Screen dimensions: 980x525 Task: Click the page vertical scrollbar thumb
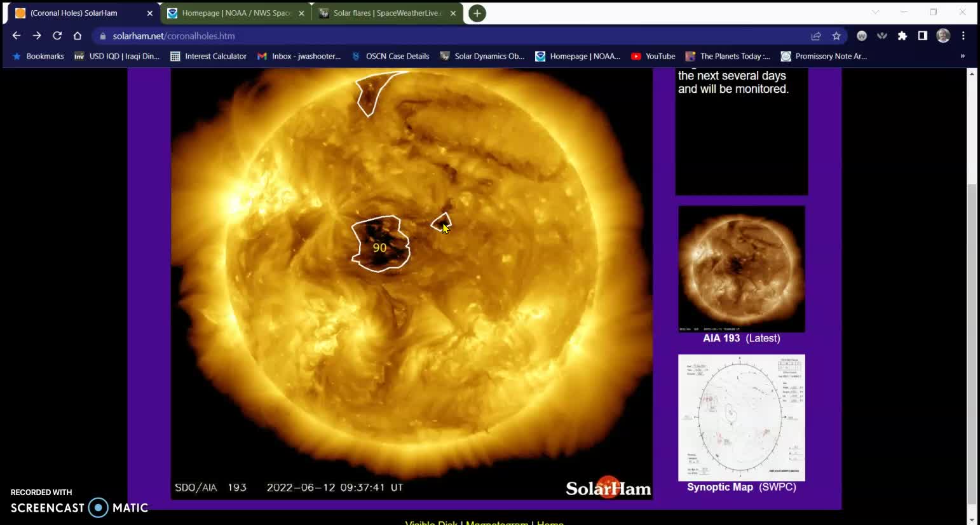(x=971, y=343)
